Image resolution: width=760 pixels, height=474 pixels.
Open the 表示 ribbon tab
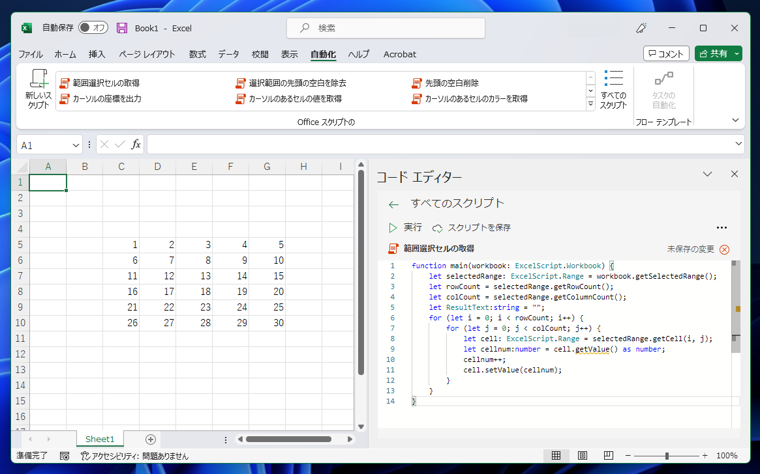click(289, 54)
